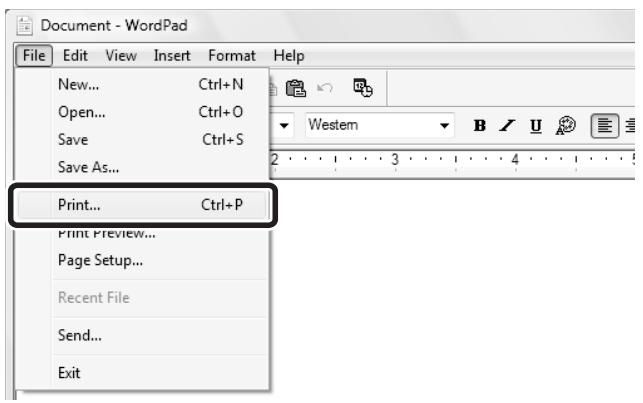Screen dimensions: 643x403
Task: Click Print... in the File menu
Action: click(x=142, y=205)
